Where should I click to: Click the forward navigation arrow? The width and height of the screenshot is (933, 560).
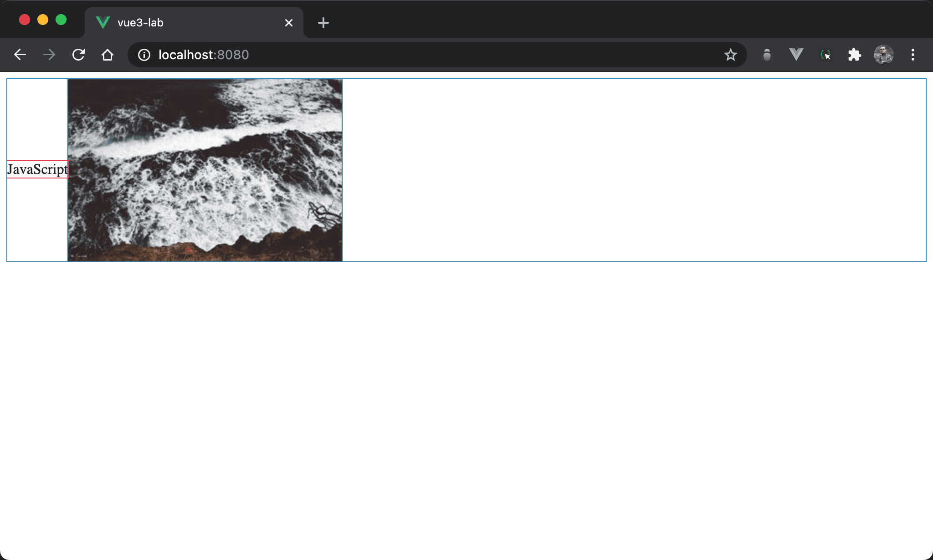tap(49, 55)
